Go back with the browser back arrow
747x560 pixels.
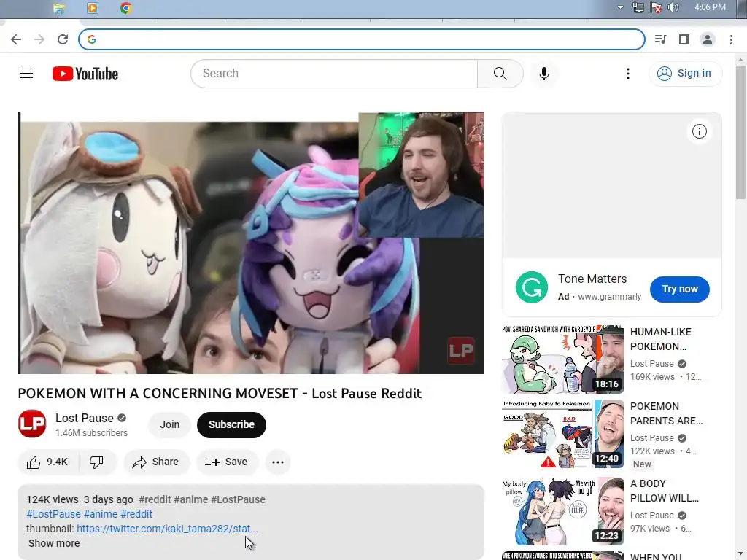16,39
